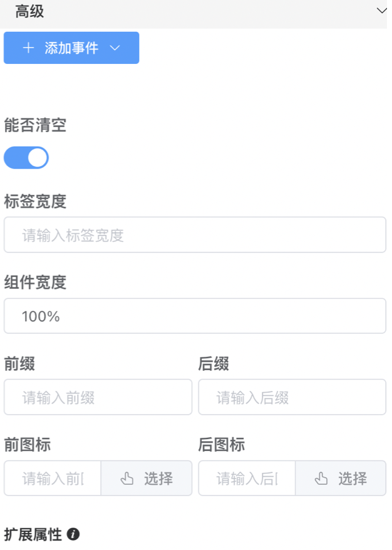Screen dimensions: 392x550
Task: Click the 能否清空 label text
Action: 35,125
